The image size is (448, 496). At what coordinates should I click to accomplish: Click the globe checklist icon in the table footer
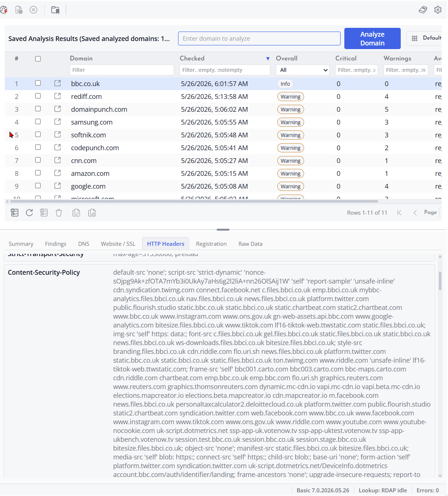[x=15, y=212]
